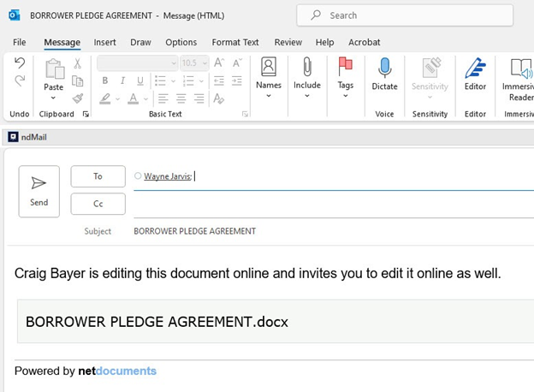The width and height of the screenshot is (534, 392).
Task: Align text left
Action: click(163, 98)
